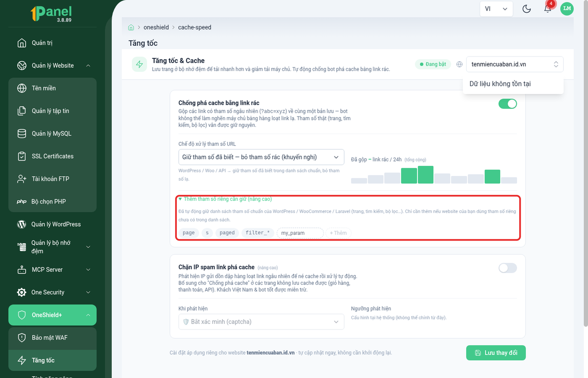Collapse Quản lý Website menu group
This screenshot has width=588, height=378.
coord(52,66)
